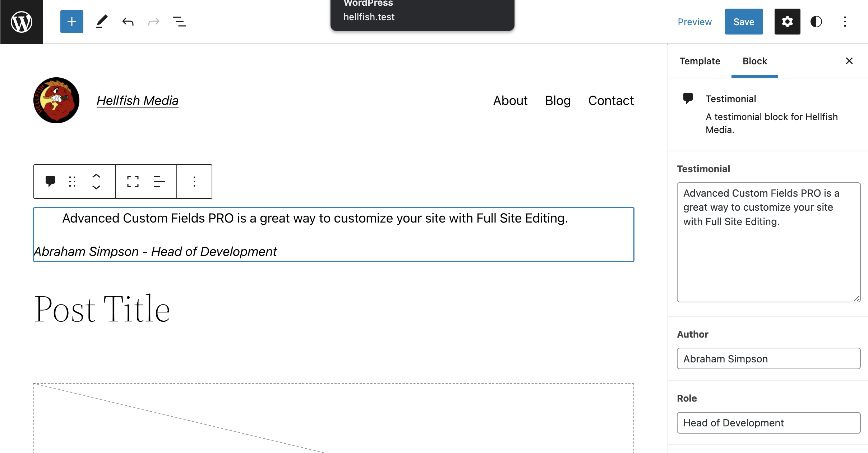Toggle the Settings gear sidebar
This screenshot has height=453, width=868.
coord(787,22)
